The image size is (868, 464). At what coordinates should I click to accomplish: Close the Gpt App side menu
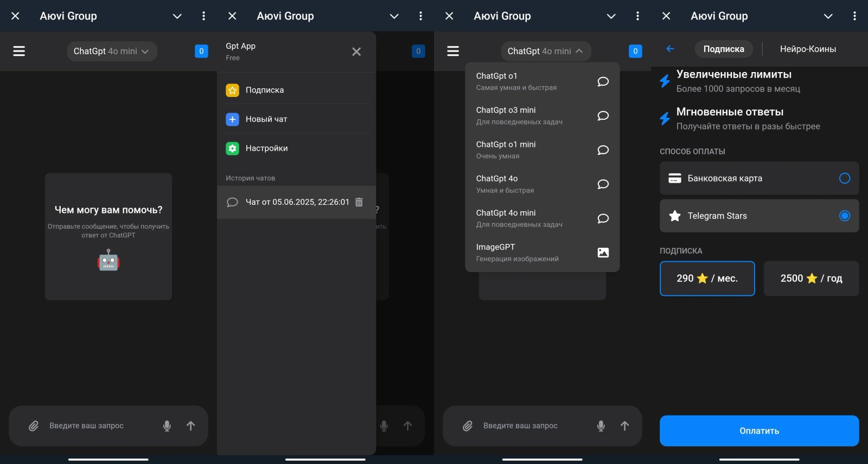point(356,51)
